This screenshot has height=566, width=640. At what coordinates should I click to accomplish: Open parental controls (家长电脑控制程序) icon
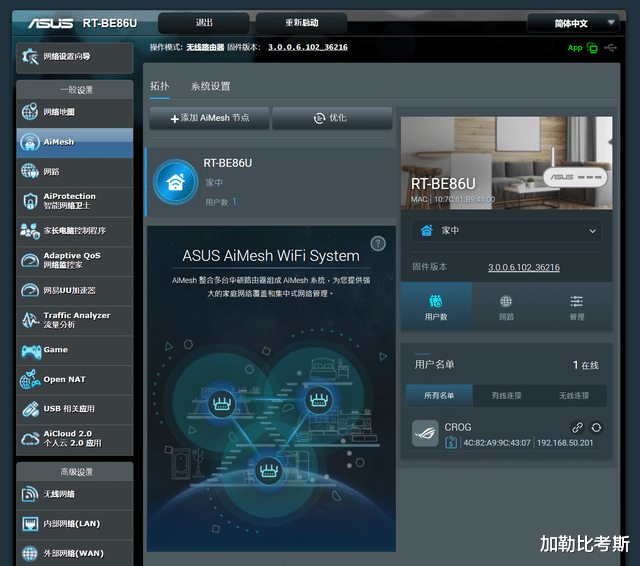(30, 231)
